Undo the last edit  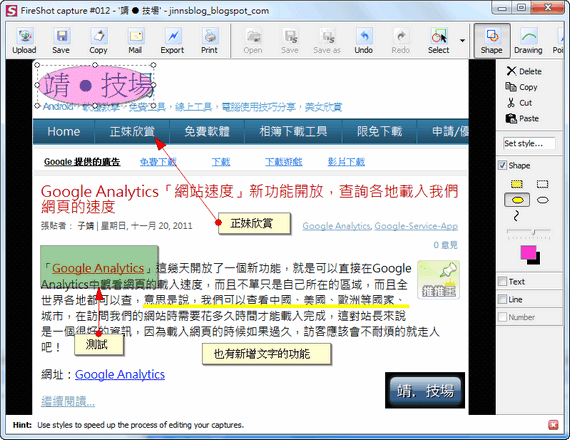364,41
